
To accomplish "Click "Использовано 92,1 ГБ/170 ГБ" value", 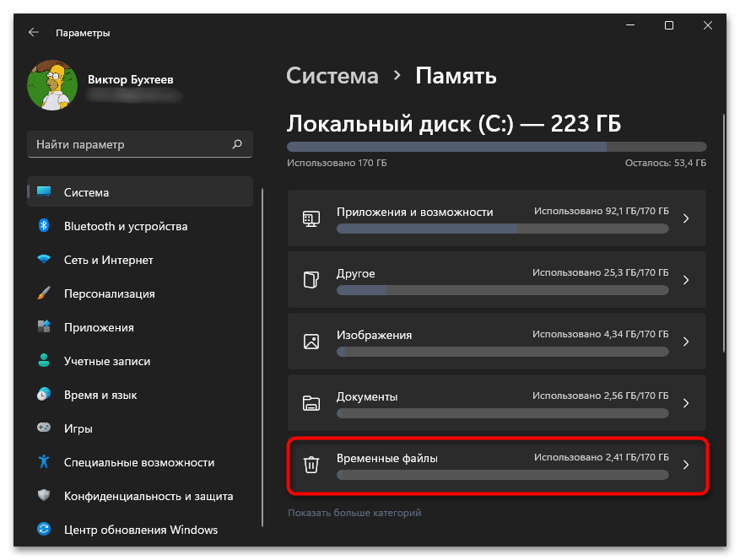I will point(602,211).
